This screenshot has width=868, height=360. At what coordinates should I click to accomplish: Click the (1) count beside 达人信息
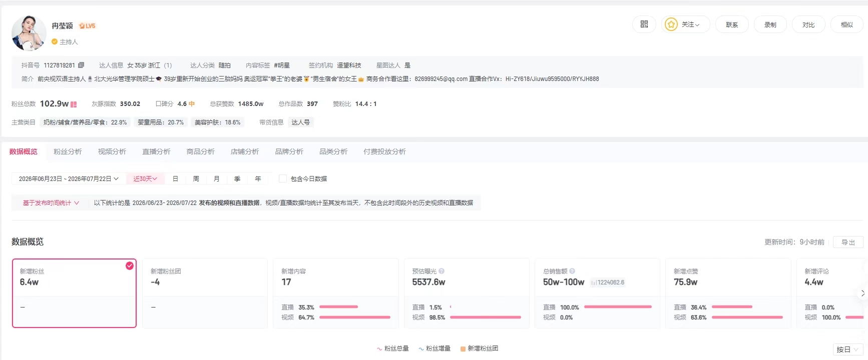pos(168,65)
